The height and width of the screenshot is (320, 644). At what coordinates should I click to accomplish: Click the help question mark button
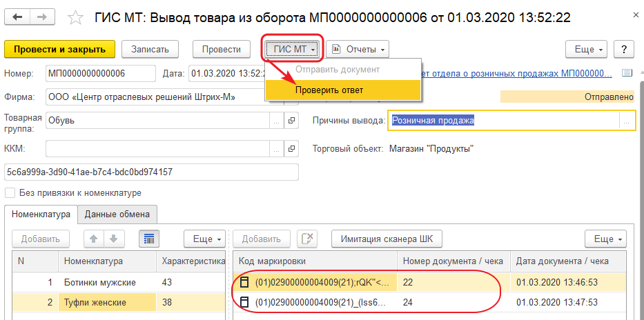[624, 49]
